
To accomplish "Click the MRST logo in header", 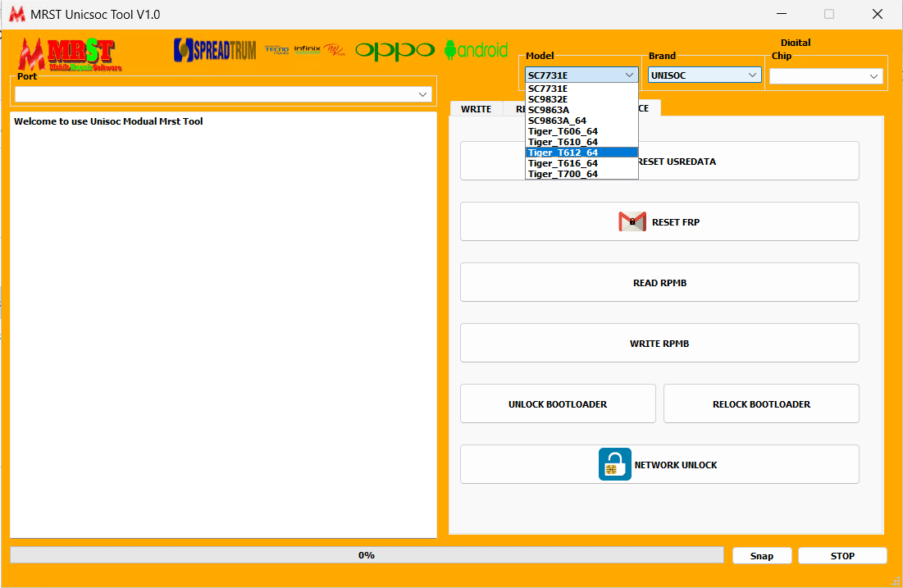I will tap(69, 54).
